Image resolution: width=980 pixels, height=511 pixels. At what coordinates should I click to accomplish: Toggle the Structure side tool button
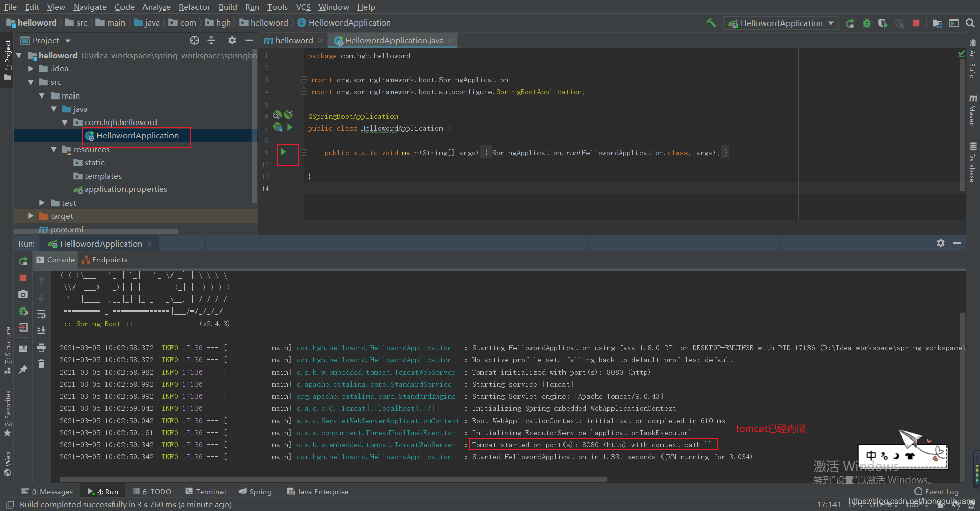[7, 350]
